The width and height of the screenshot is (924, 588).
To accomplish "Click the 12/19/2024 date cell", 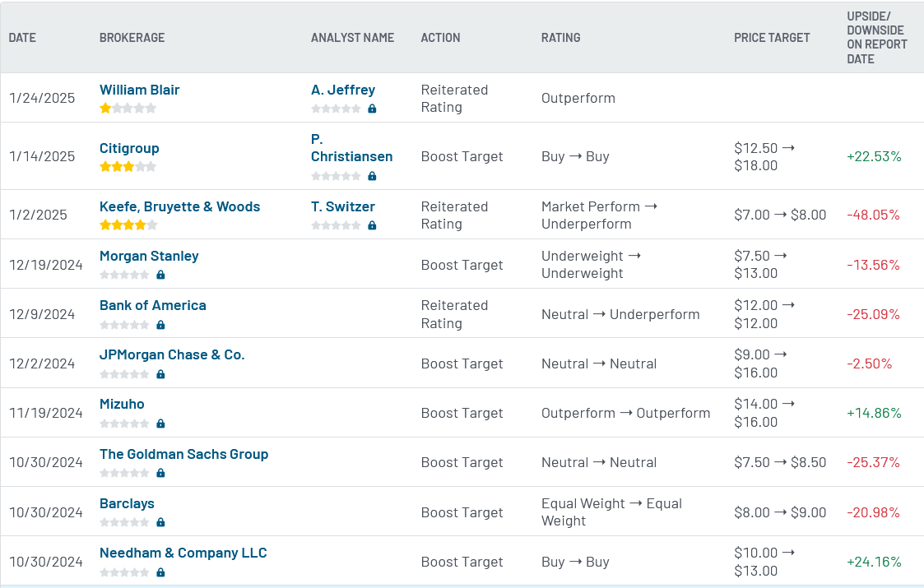I will tap(46, 265).
